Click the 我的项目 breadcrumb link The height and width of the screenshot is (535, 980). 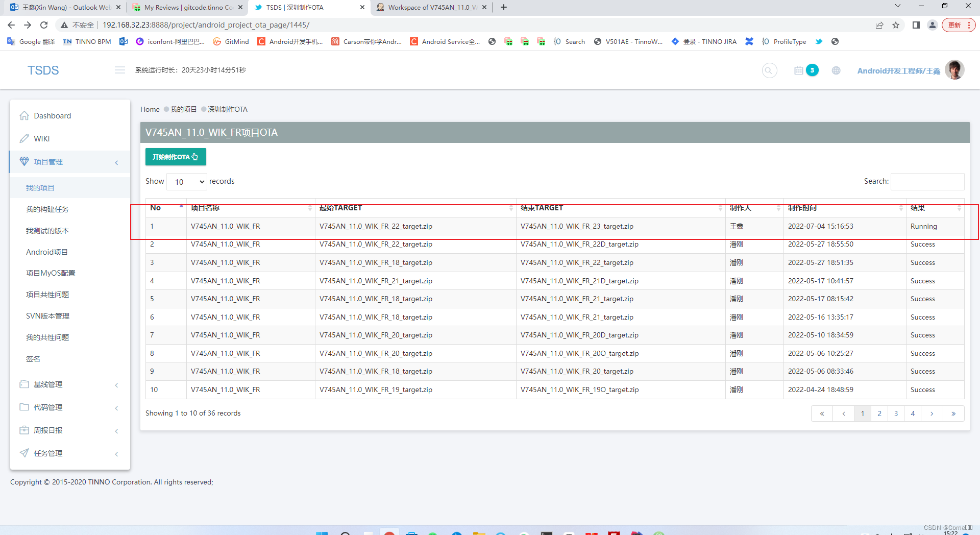click(183, 109)
